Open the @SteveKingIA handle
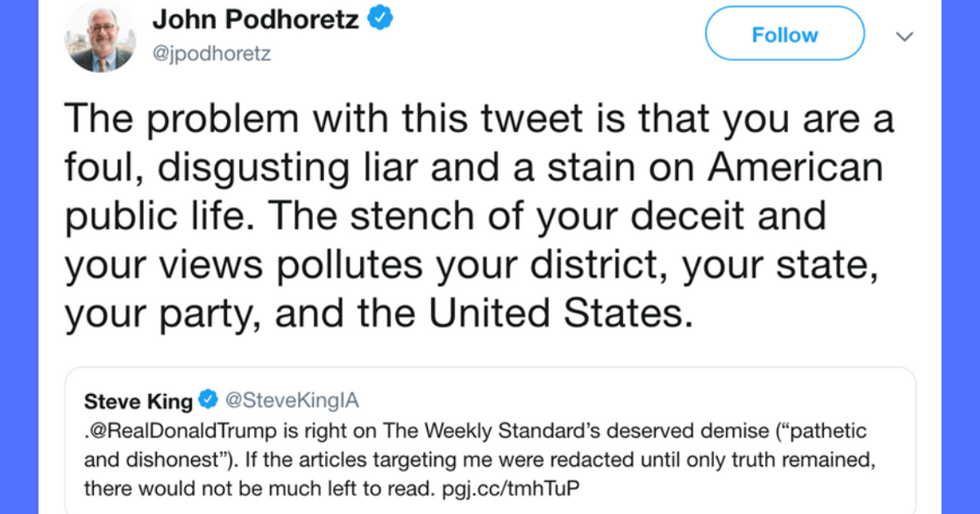 (x=291, y=401)
